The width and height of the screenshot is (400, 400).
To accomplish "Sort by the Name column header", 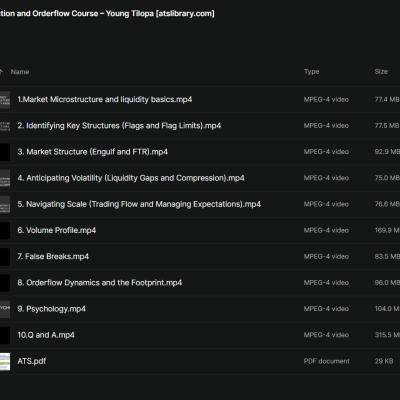I will click(x=20, y=72).
